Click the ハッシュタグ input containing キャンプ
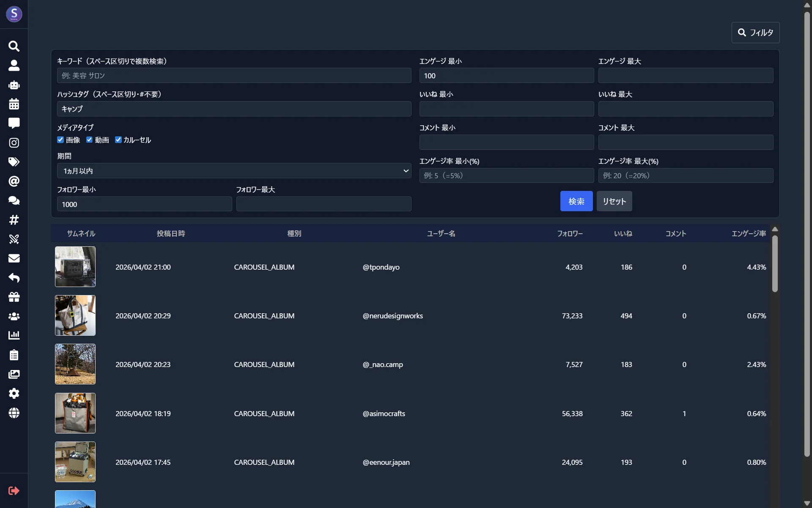Image resolution: width=812 pixels, height=508 pixels. point(234,109)
